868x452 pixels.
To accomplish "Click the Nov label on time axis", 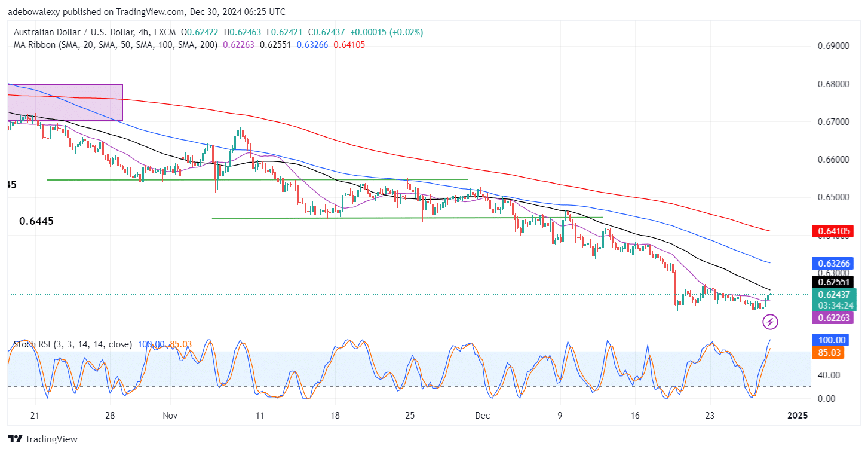I will [170, 415].
